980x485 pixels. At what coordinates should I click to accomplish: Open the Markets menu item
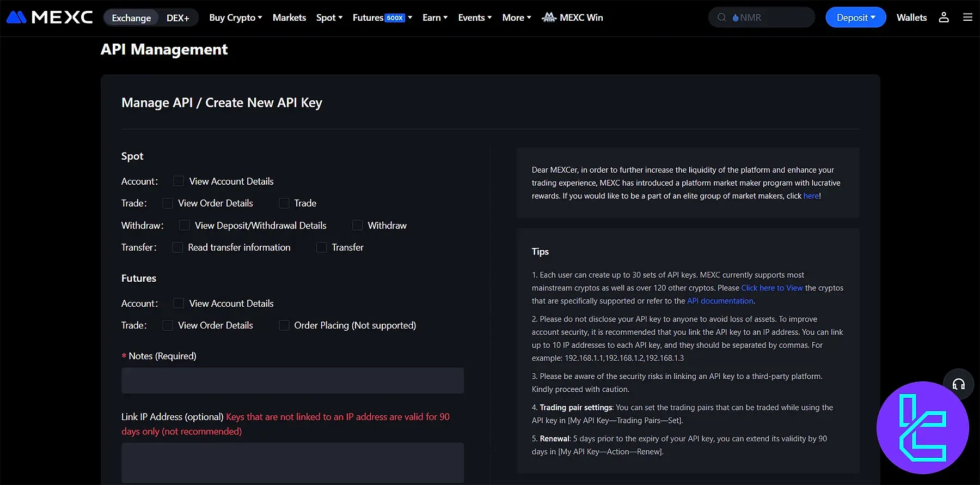pos(289,17)
